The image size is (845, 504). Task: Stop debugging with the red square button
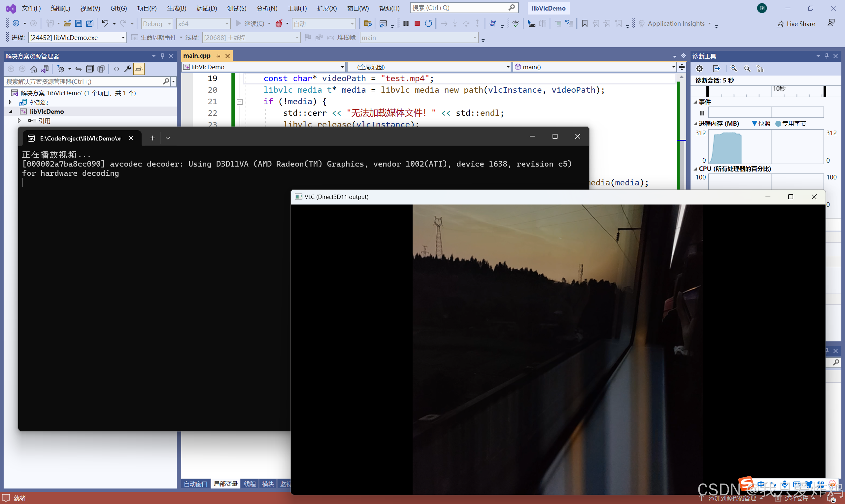tap(417, 23)
